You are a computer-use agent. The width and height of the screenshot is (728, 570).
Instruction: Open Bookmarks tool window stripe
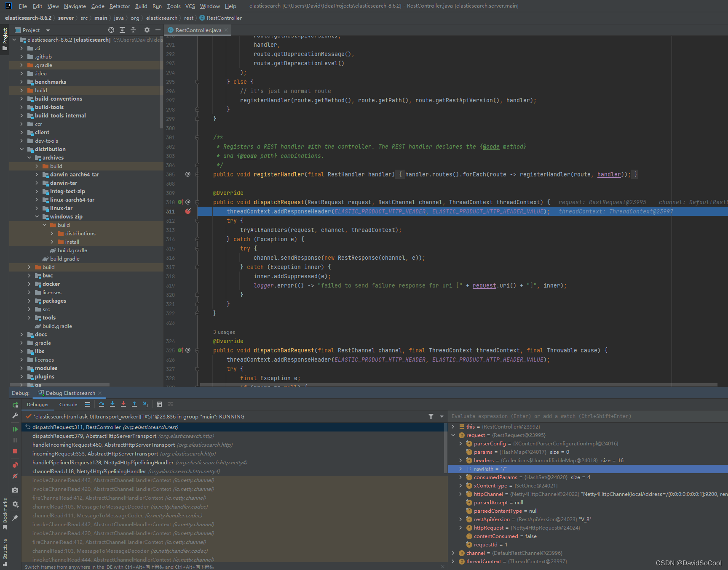click(5, 514)
